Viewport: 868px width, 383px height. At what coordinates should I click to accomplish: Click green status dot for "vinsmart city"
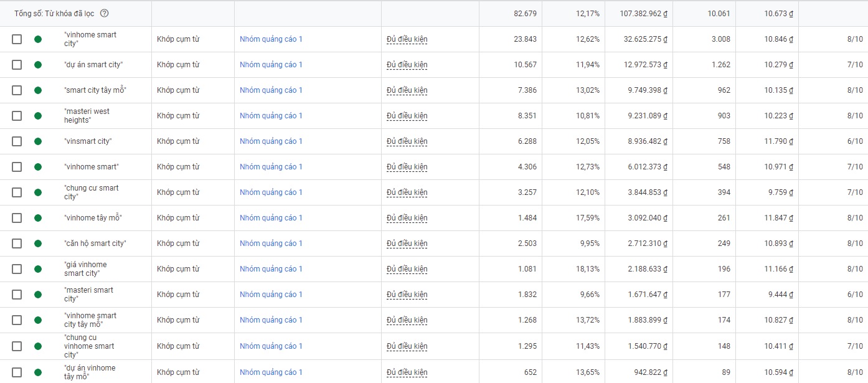pos(38,141)
